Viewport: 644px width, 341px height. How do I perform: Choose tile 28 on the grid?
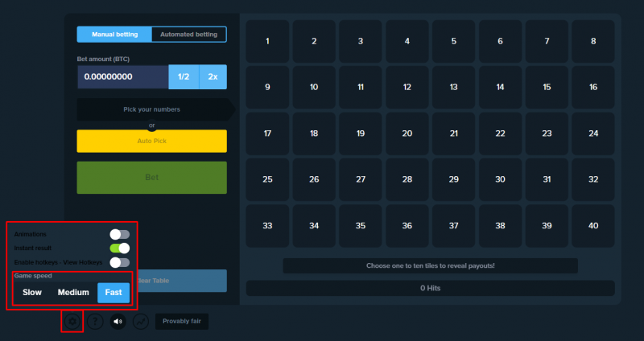pos(407,179)
